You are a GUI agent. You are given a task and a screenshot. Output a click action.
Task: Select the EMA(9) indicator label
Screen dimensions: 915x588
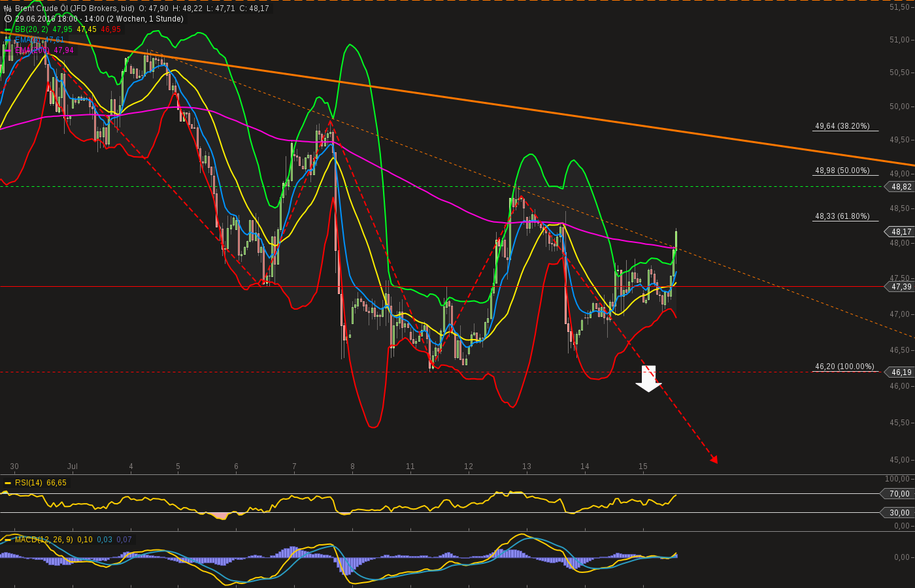click(27, 40)
